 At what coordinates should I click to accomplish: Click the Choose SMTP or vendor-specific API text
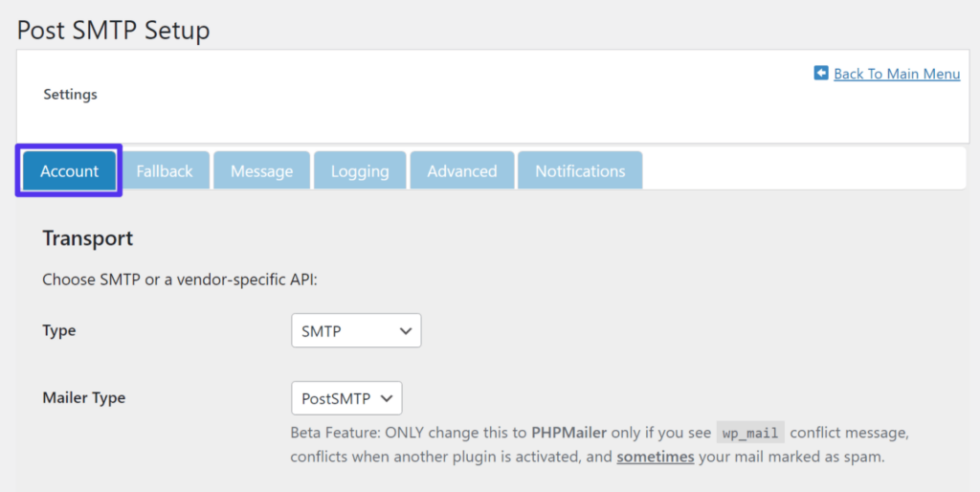pyautogui.click(x=180, y=280)
